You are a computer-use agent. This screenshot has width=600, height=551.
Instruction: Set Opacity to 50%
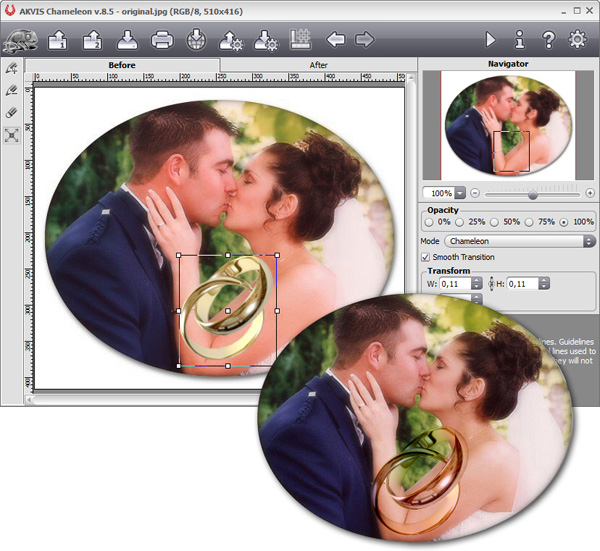495,222
